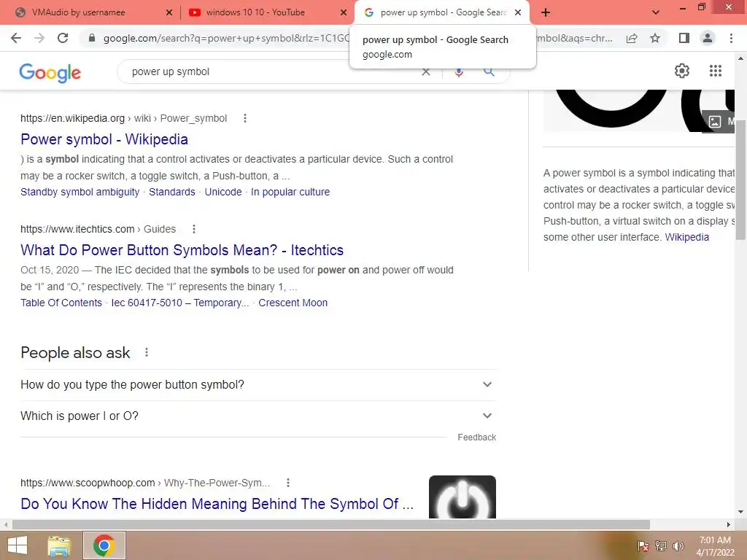Switch to the windows 10 10 YouTube tab

pyautogui.click(x=255, y=12)
